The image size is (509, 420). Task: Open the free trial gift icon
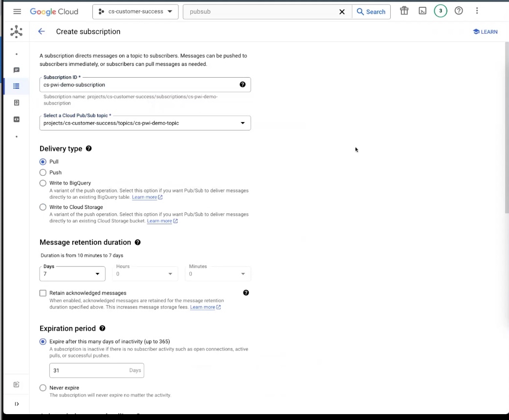tap(404, 11)
